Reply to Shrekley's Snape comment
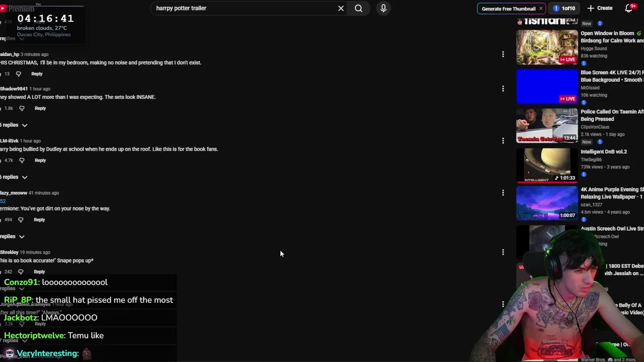Screen dimensions: 644x362 pyautogui.click(x=39, y=271)
